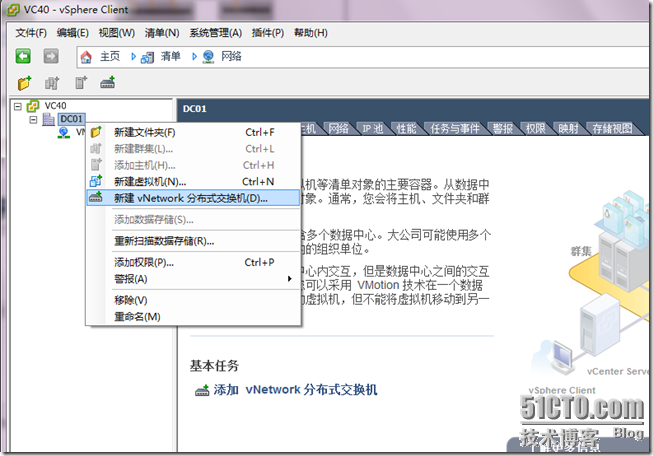Click the green back navigation arrow

click(x=23, y=56)
